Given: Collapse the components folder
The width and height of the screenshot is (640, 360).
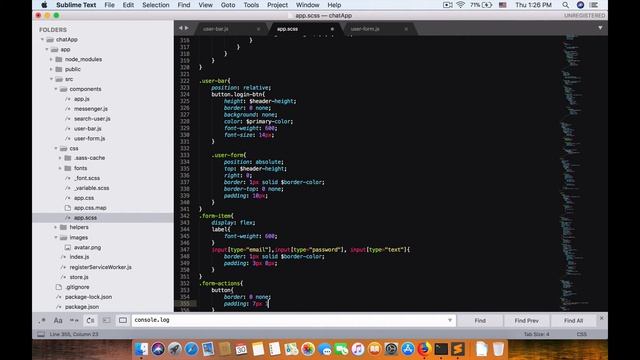Looking at the screenshot, I should (56, 89).
